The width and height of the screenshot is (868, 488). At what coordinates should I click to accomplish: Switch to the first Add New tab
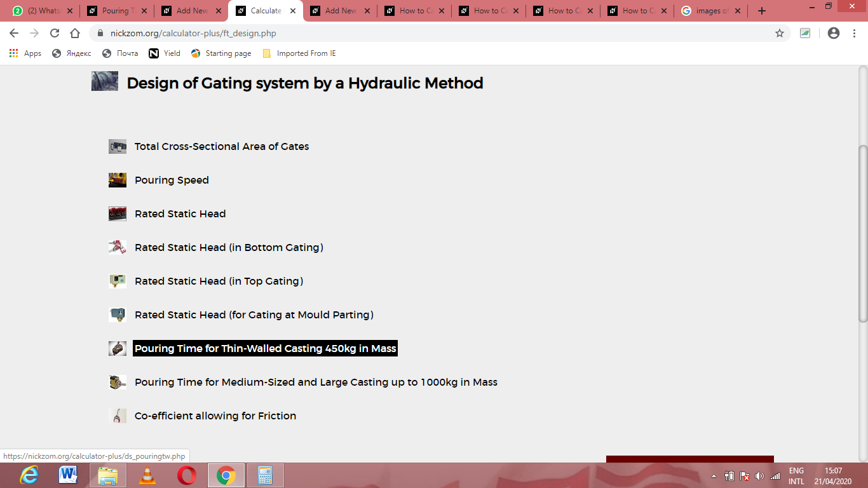point(193,11)
